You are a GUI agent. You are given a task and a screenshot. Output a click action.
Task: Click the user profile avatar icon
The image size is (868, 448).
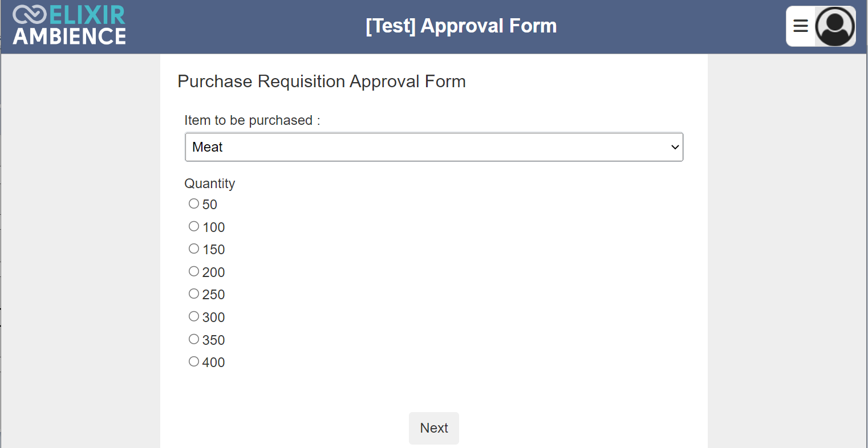tap(835, 26)
